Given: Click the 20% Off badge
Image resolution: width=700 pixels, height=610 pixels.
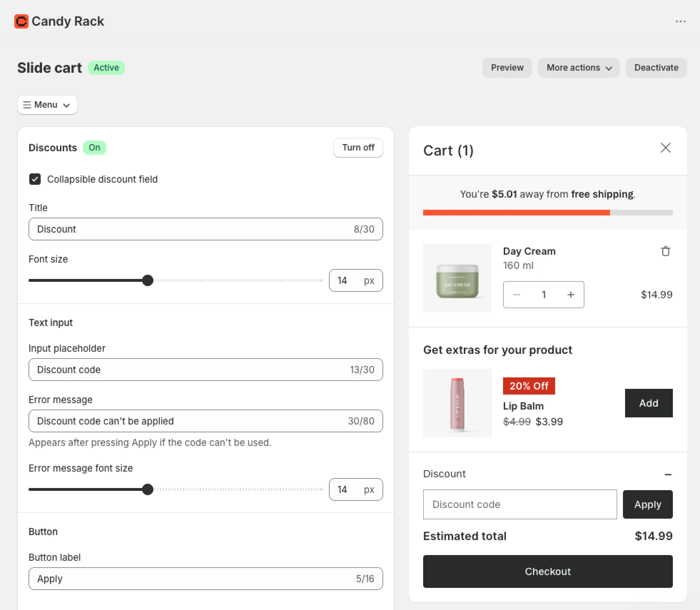Looking at the screenshot, I should point(529,386).
